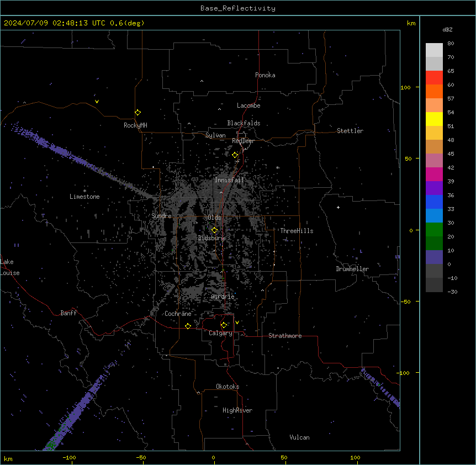The image size is (476, 465).
Task: Select the yellow diamond marker between Olds and Didsbury
Action: pyautogui.click(x=215, y=230)
